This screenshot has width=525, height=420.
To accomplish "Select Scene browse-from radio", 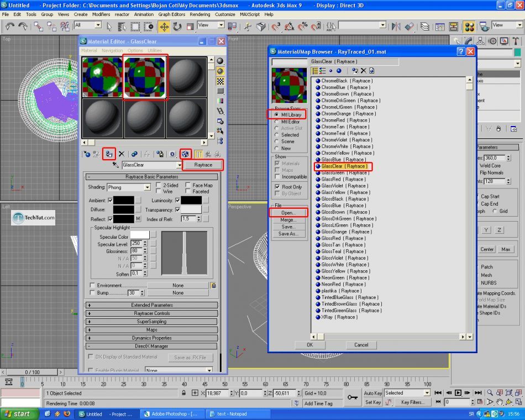I will click(x=276, y=141).
